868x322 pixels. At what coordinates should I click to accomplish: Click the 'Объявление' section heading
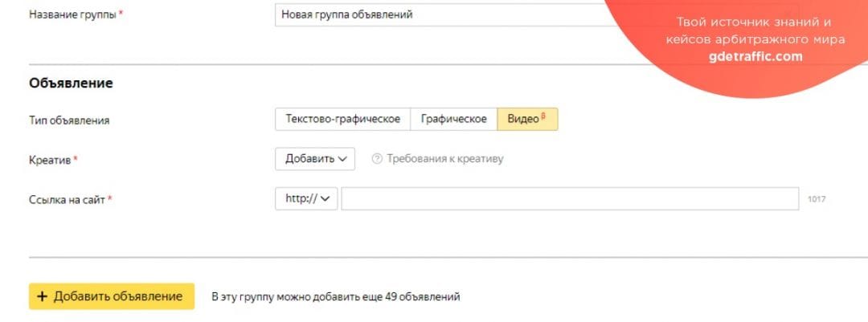pos(71,83)
